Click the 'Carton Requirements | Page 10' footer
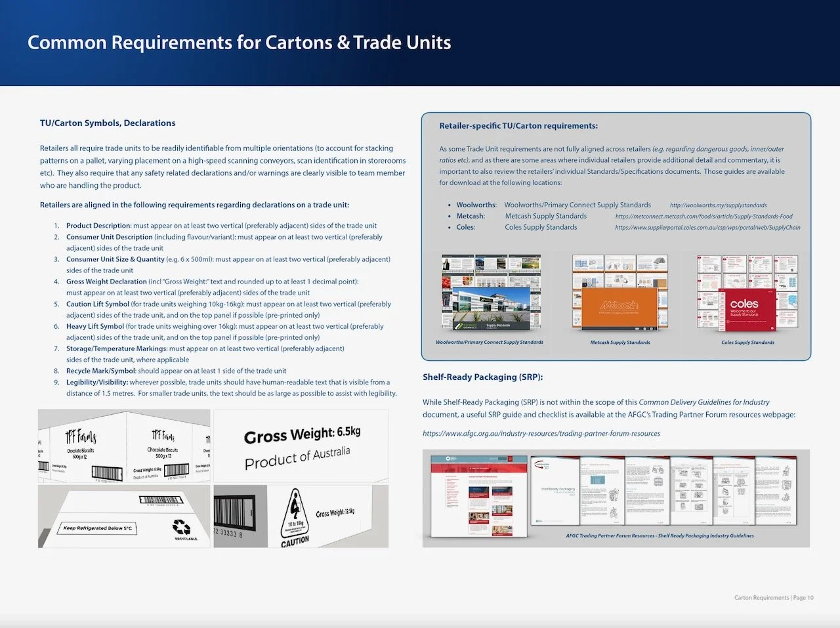Image resolution: width=840 pixels, height=628 pixels. click(774, 598)
